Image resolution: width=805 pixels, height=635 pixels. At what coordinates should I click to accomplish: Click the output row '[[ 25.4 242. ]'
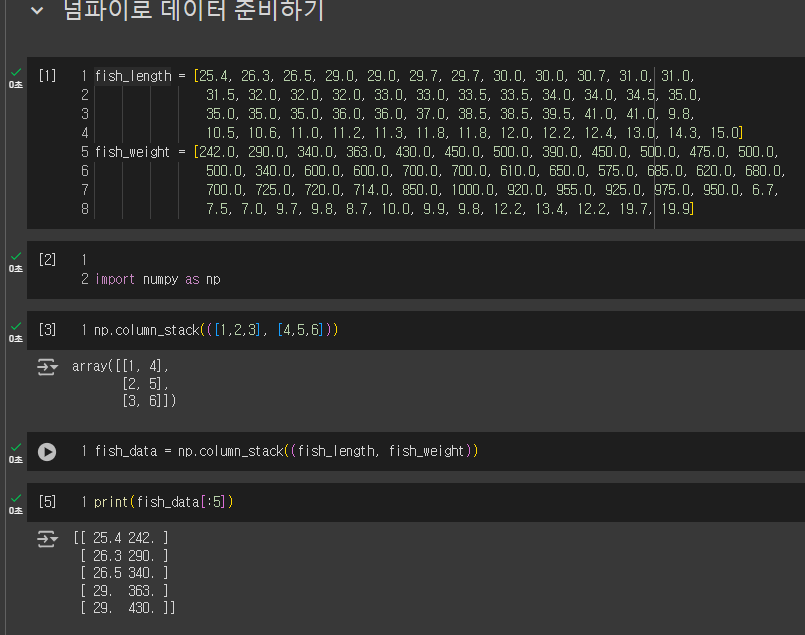click(121, 538)
